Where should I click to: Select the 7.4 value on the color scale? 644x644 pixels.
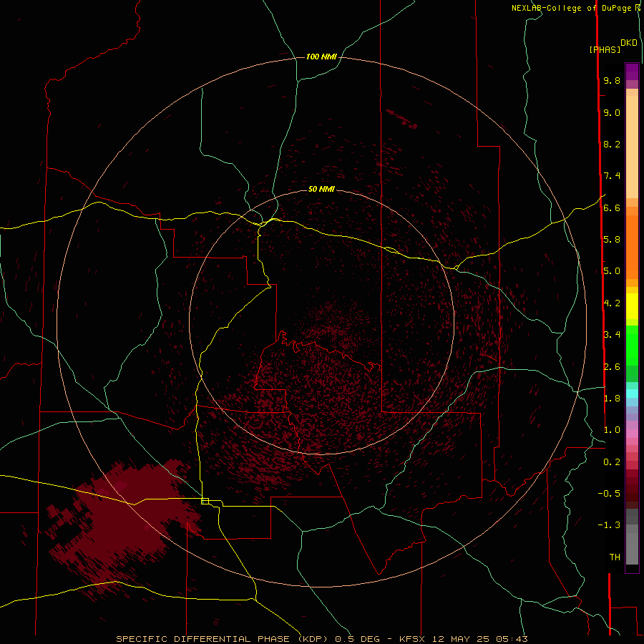tap(612, 176)
